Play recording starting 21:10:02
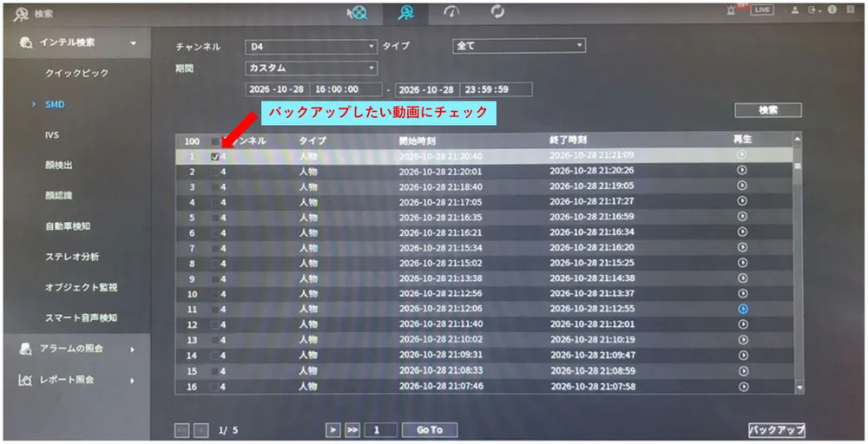Screen dimensions: 868x444 point(743,340)
